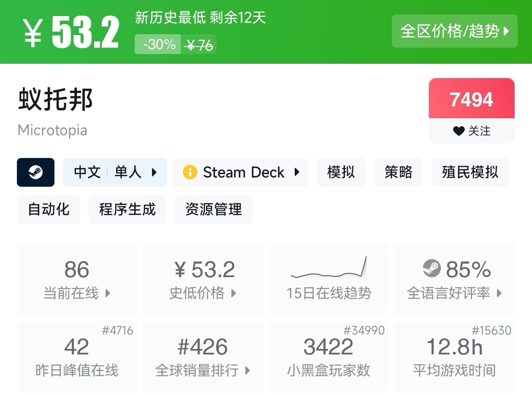Click the heart icon to follow the game
Viewport: 532px width, 395px height.
(x=459, y=131)
